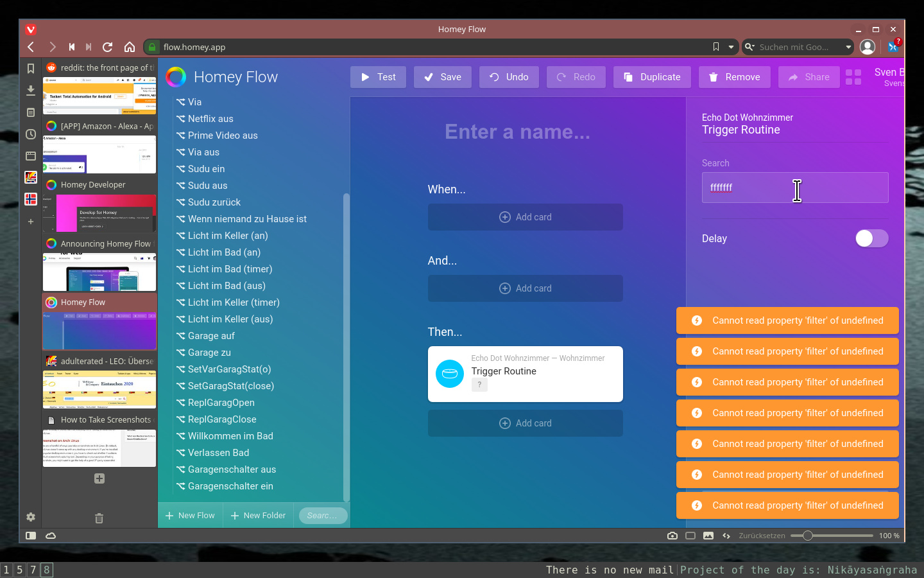924x578 pixels.
Task: Click the Homey Flow logo
Action: pyautogui.click(x=176, y=77)
